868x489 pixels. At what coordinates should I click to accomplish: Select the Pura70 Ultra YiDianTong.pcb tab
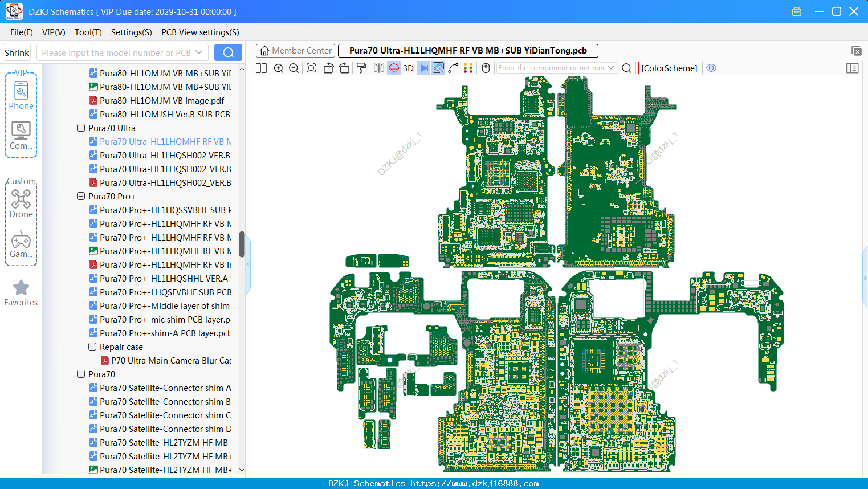(x=468, y=51)
